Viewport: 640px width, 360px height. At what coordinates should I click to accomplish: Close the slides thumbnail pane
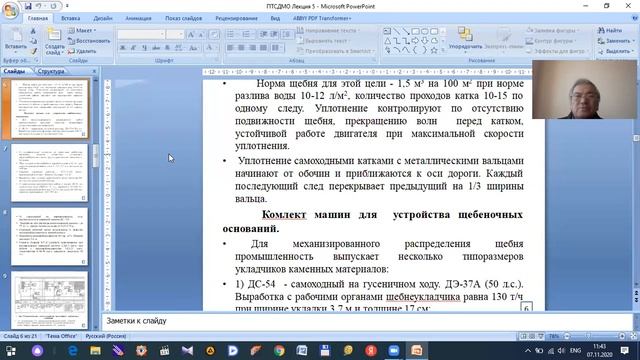(94, 71)
